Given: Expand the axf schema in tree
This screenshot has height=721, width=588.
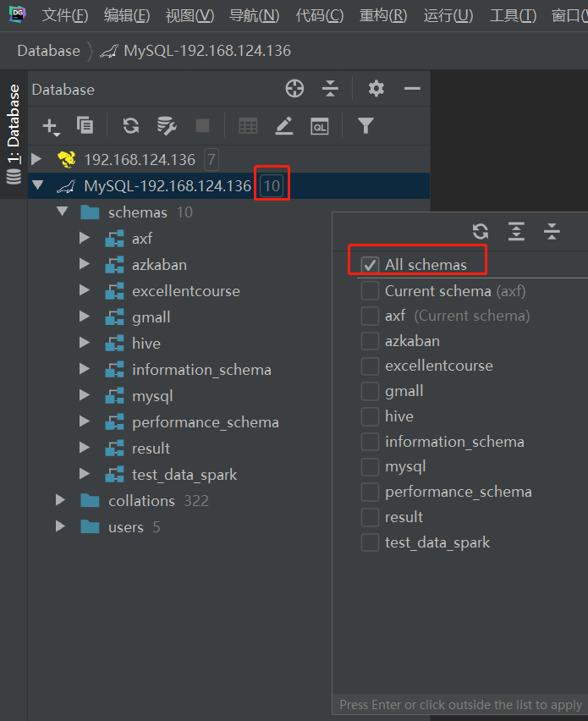Looking at the screenshot, I should point(84,238).
